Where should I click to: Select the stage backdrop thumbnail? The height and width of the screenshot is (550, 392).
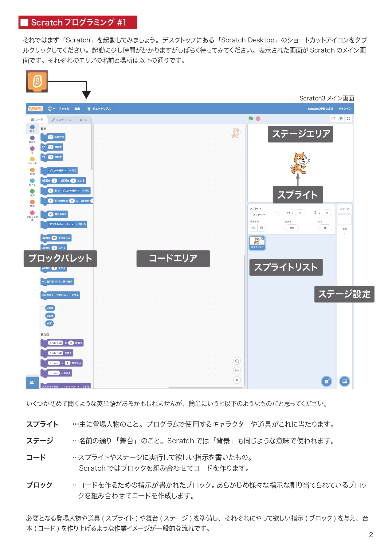tap(344, 220)
